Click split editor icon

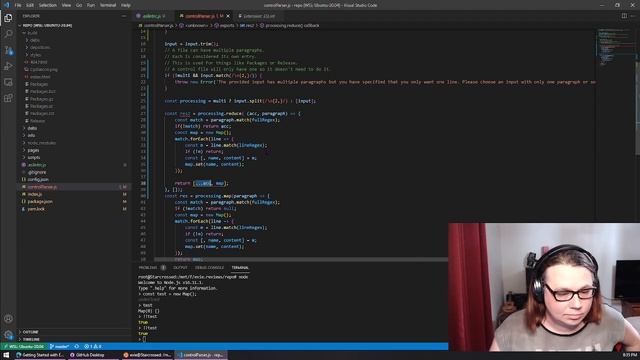pyautogui.click(x=624, y=16)
